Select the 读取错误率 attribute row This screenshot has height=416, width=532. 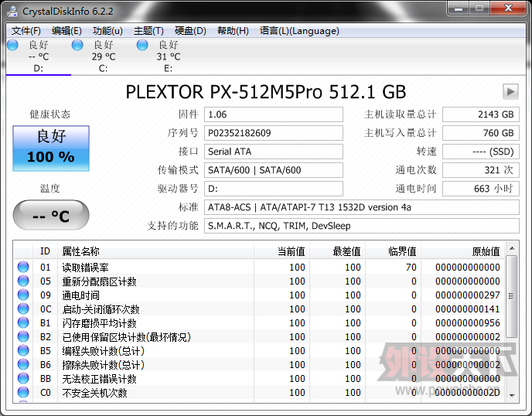point(260,267)
